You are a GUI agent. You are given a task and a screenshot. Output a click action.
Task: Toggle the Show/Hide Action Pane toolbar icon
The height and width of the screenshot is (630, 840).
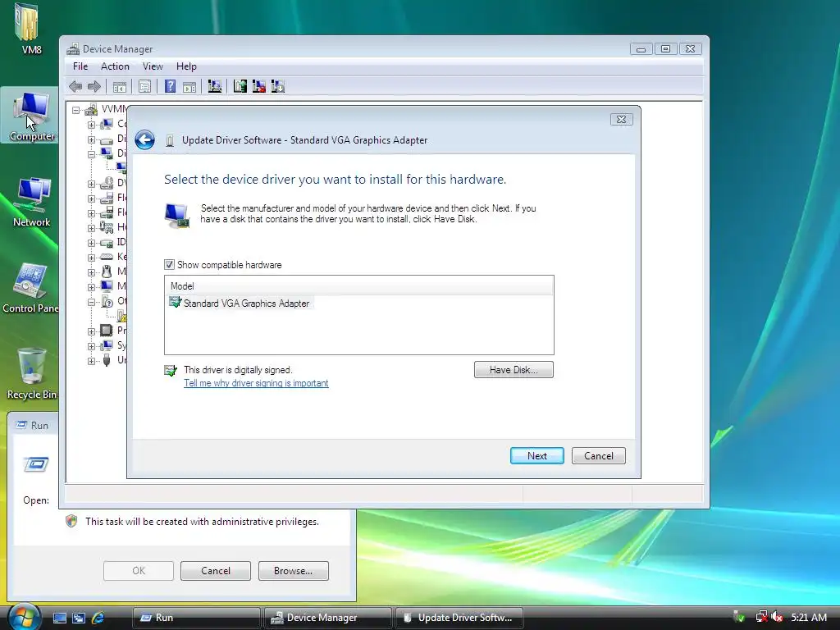(x=189, y=86)
